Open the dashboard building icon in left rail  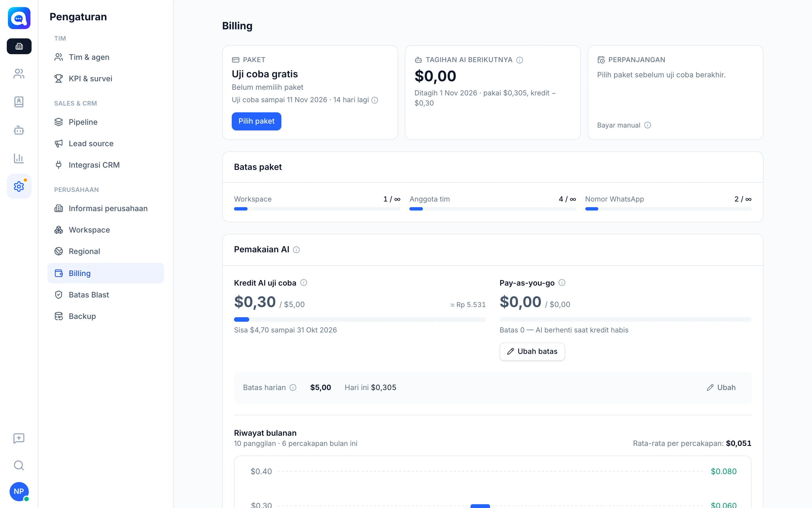[x=19, y=46]
